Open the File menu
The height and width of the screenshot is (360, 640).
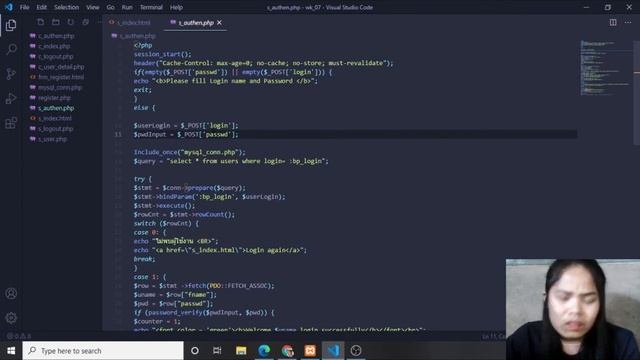[x=24, y=7]
